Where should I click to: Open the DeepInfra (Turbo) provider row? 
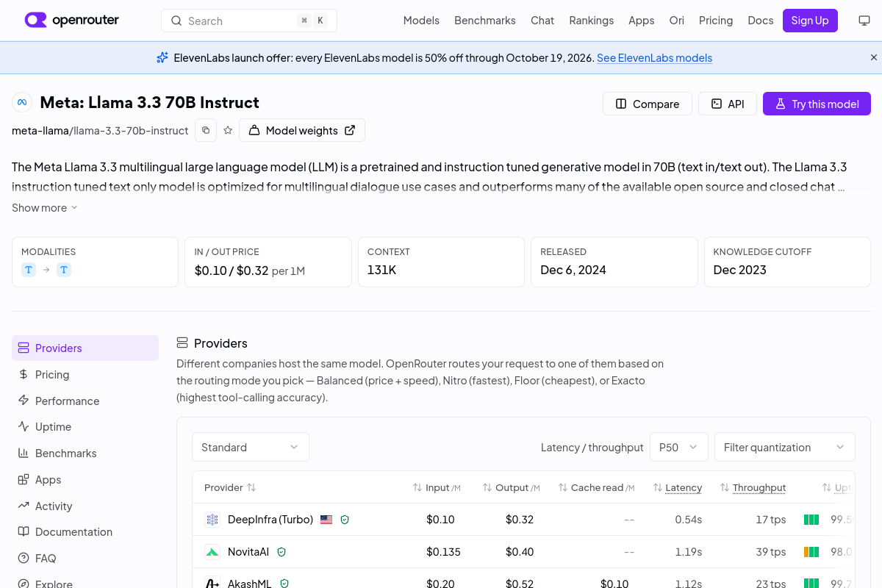pyautogui.click(x=523, y=520)
